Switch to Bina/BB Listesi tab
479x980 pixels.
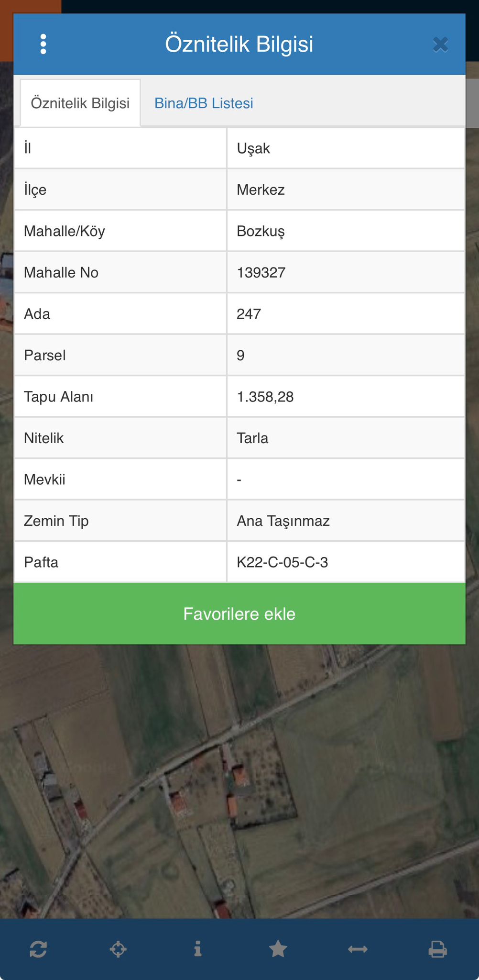pyautogui.click(x=204, y=103)
